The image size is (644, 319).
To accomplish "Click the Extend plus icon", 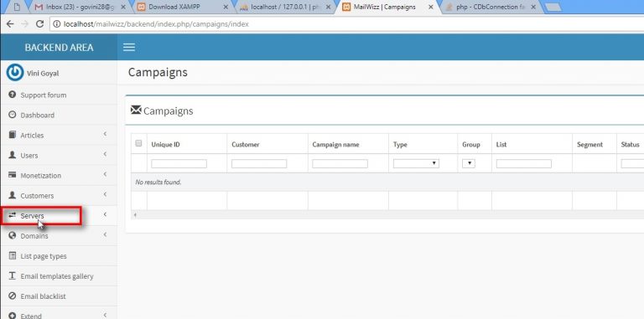I will [x=13, y=316].
